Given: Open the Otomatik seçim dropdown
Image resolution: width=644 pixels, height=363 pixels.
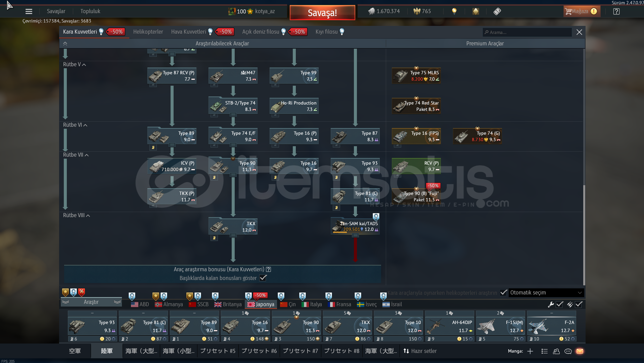Looking at the screenshot, I should point(546,293).
